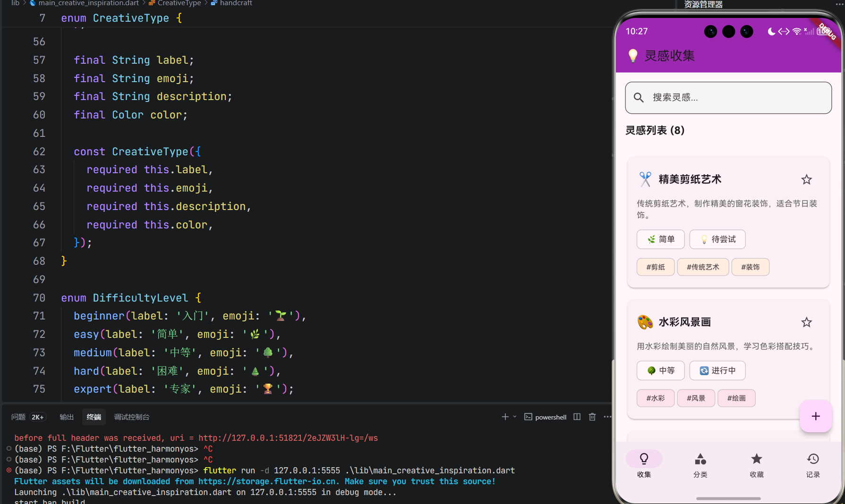Switch to the 终端 panel tab
This screenshot has height=504, width=845.
[x=94, y=417]
